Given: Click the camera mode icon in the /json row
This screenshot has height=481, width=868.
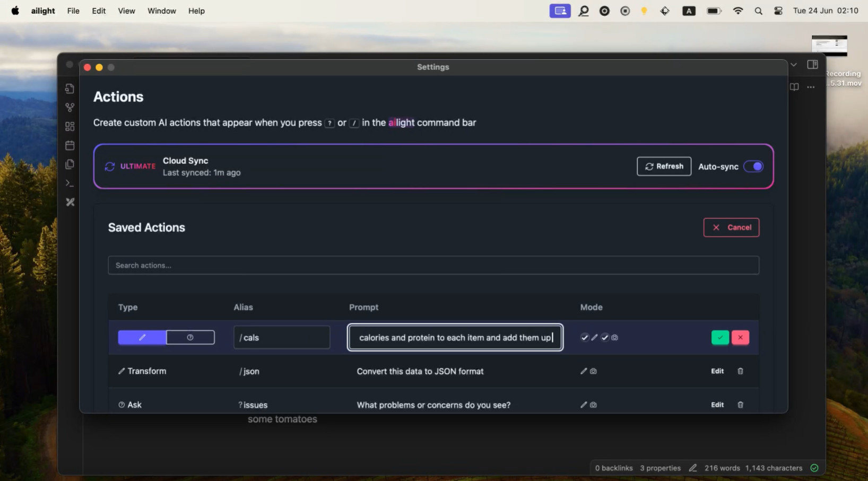Looking at the screenshot, I should click(593, 371).
